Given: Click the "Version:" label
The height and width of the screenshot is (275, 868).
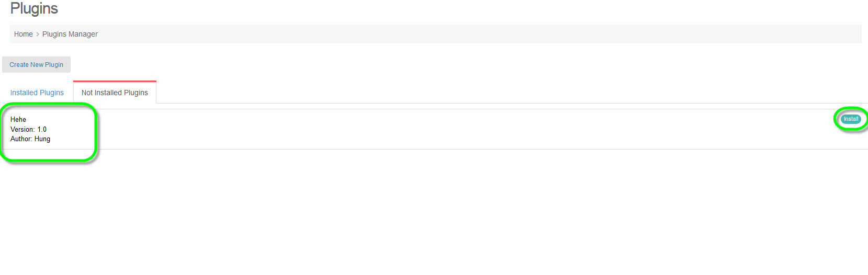Looking at the screenshot, I should pos(22,129).
